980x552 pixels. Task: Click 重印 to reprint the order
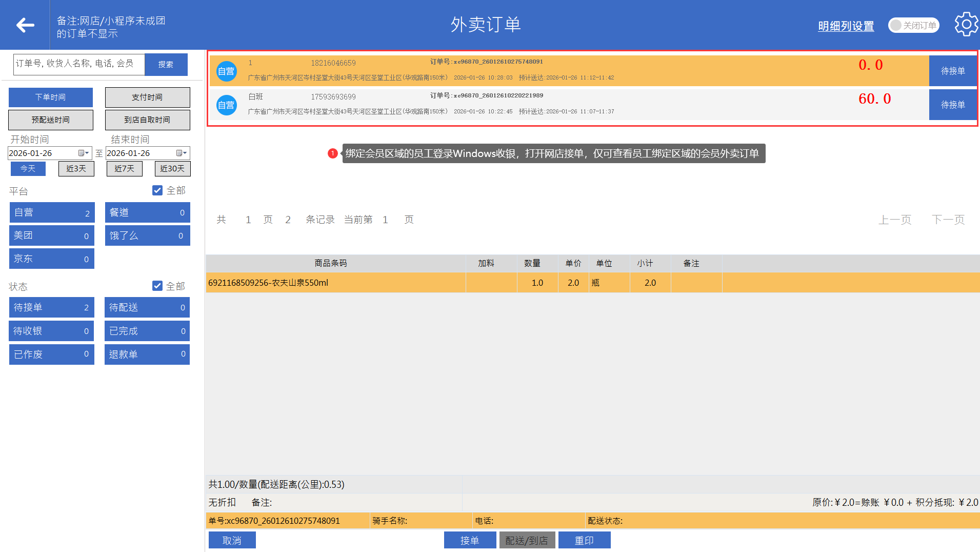tap(584, 540)
